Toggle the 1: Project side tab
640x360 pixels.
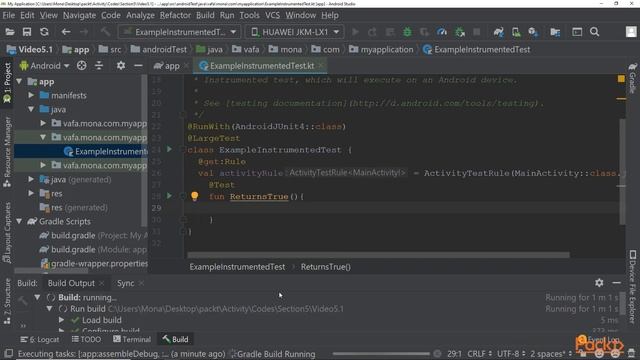[7, 82]
